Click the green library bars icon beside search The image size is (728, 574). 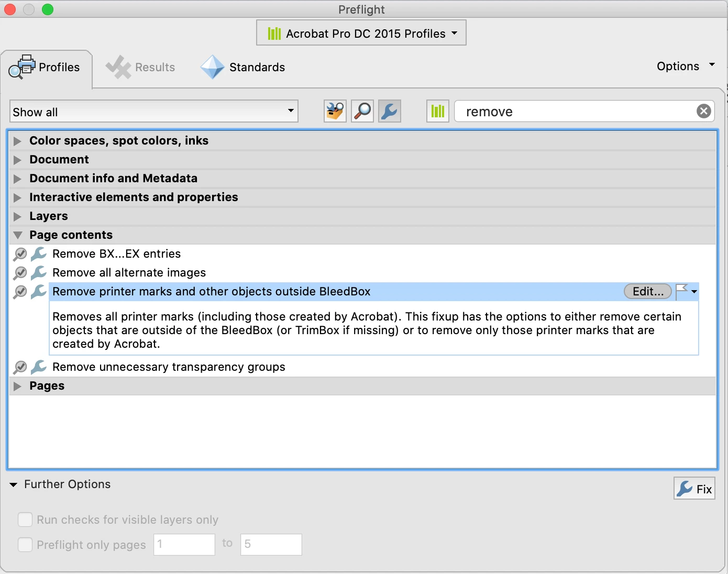tap(438, 111)
